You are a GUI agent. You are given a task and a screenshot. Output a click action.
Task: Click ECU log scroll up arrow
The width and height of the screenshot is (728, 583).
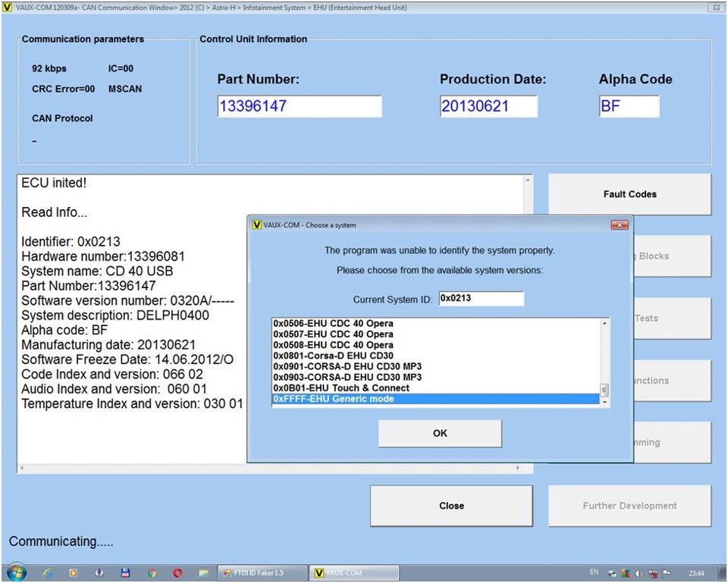pos(528,180)
